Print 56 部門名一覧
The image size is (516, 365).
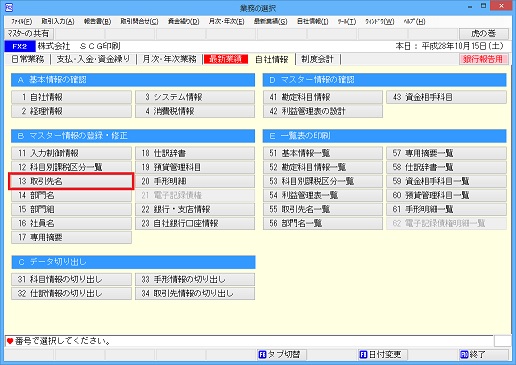pos(323,223)
